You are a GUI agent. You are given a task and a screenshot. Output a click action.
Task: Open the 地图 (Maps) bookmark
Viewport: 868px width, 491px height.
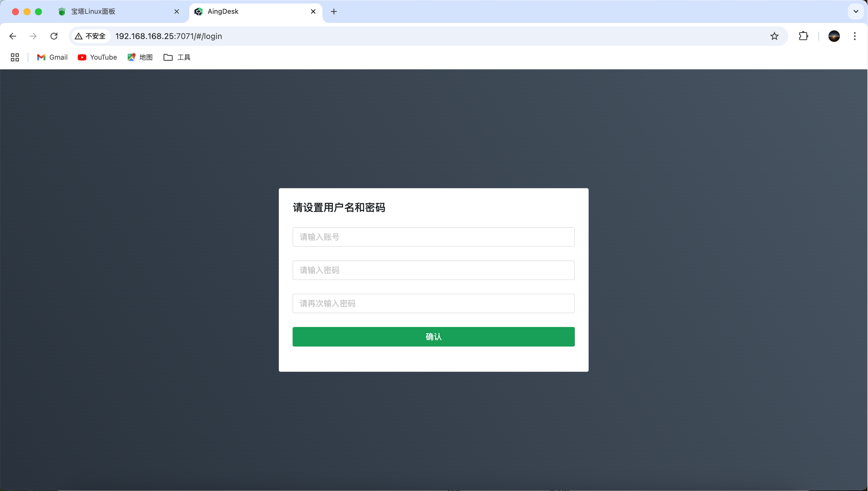(140, 57)
